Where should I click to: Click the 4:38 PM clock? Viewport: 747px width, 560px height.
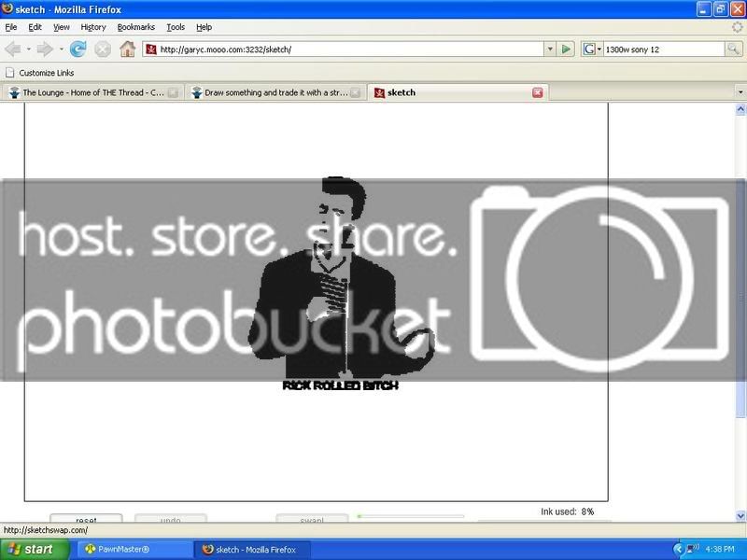[720, 550]
